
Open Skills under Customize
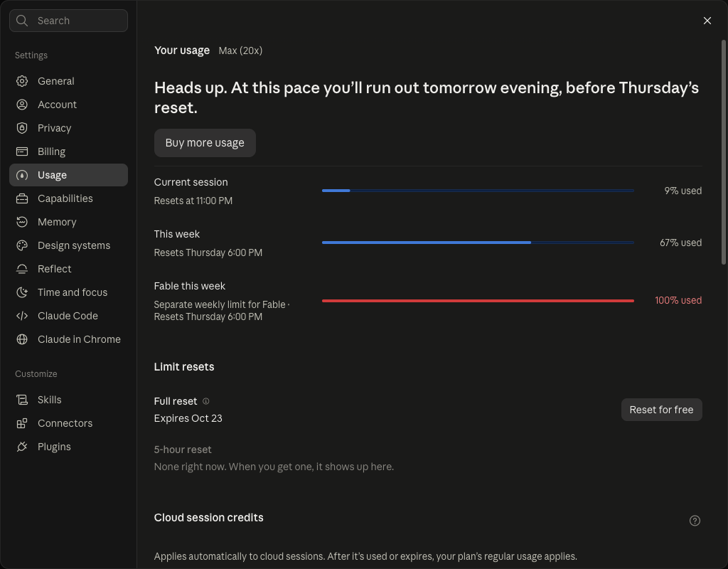(x=68, y=400)
